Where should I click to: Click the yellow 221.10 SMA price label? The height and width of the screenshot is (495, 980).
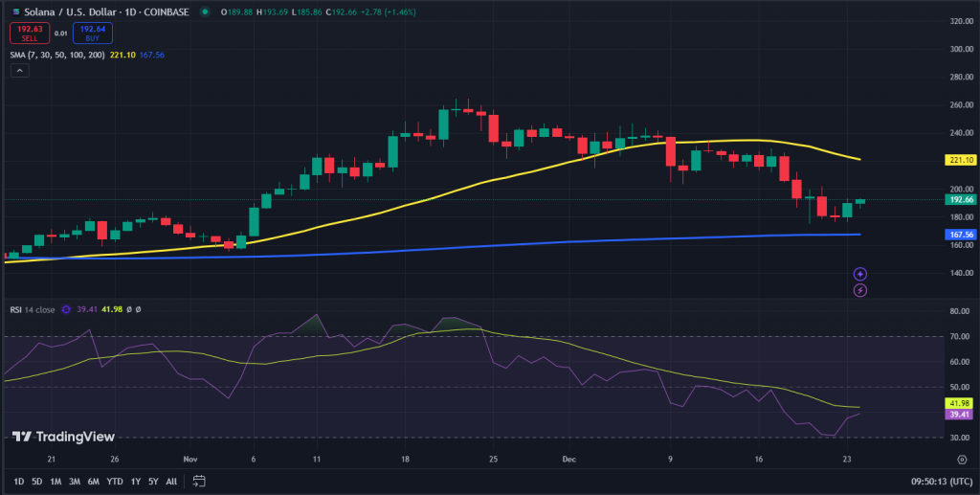961,160
